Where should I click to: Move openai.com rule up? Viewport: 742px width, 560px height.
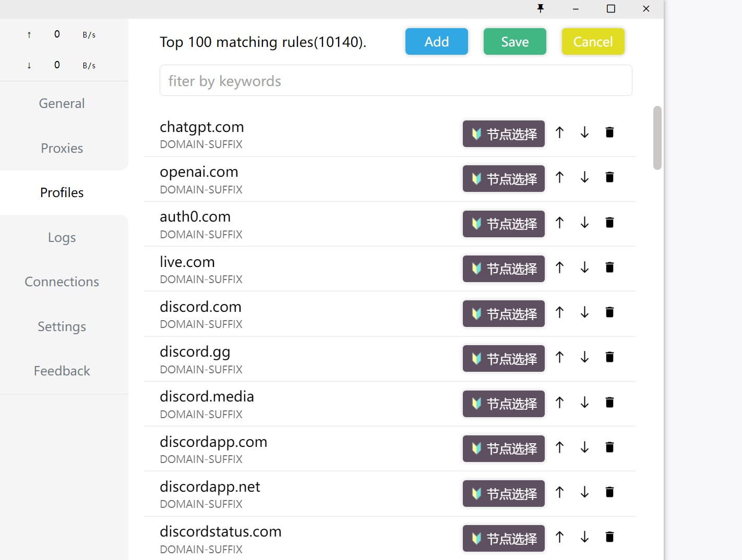559,177
